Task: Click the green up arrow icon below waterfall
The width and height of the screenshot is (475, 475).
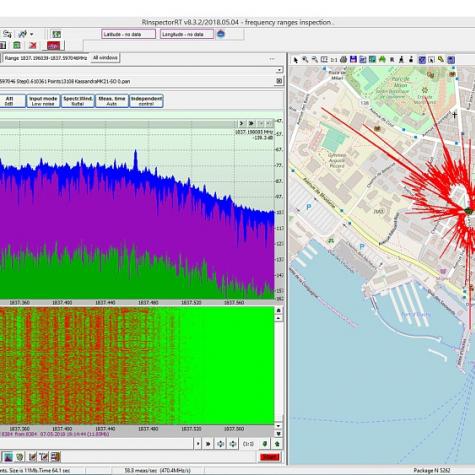Action: pos(277,444)
